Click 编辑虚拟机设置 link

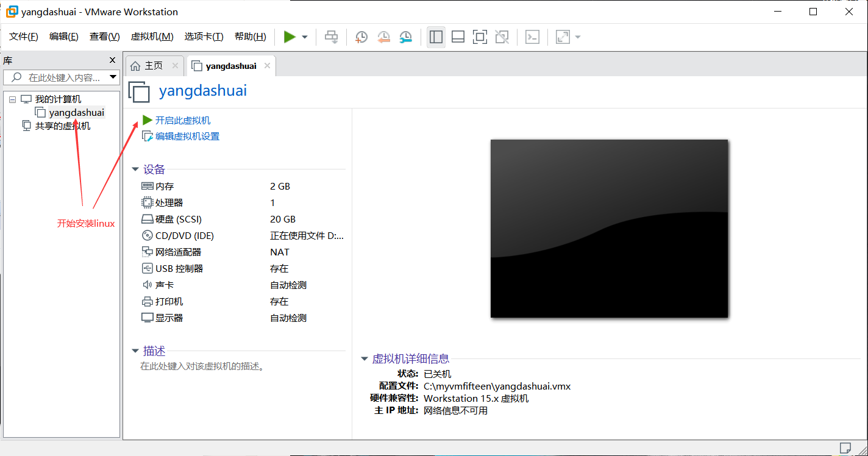pos(187,136)
